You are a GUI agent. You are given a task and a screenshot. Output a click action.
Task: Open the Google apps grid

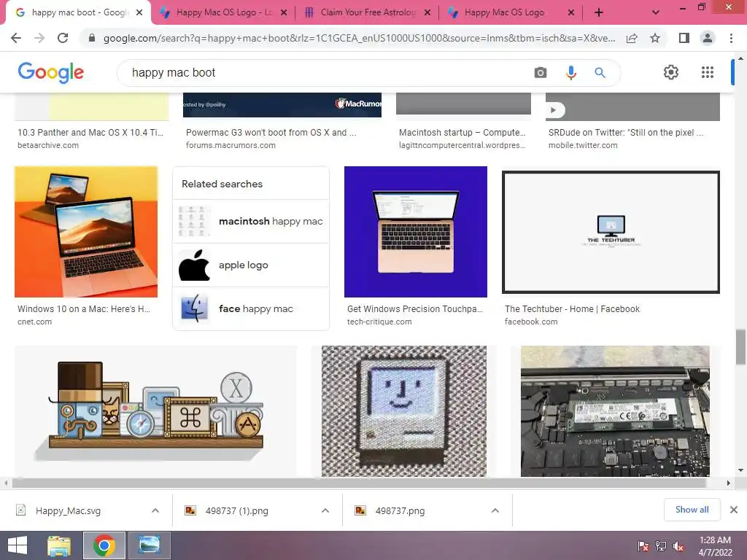[708, 72]
